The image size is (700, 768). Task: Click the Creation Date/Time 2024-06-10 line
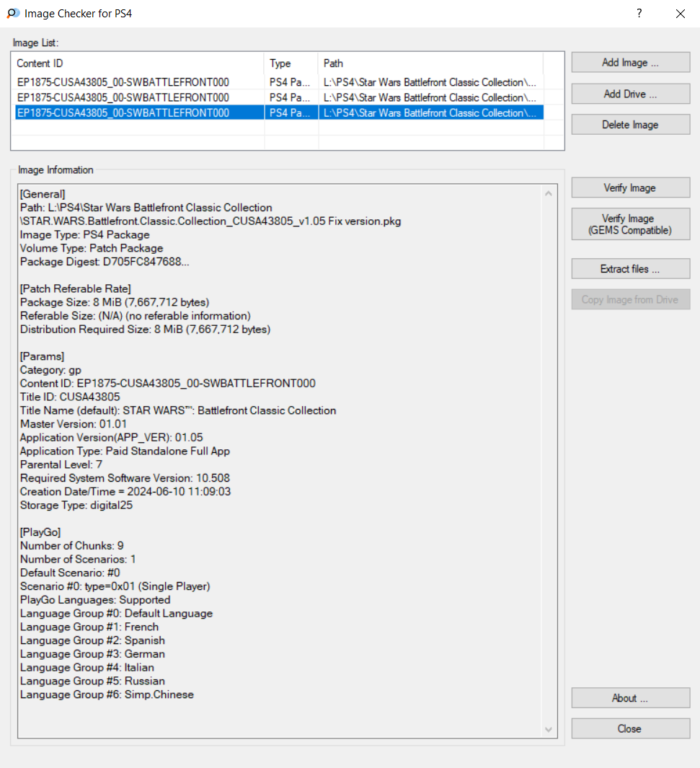125,491
